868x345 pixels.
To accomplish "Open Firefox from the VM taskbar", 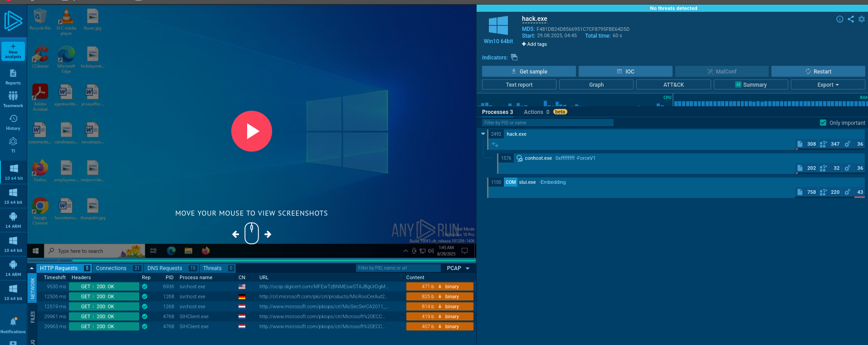I will pyautogui.click(x=206, y=251).
